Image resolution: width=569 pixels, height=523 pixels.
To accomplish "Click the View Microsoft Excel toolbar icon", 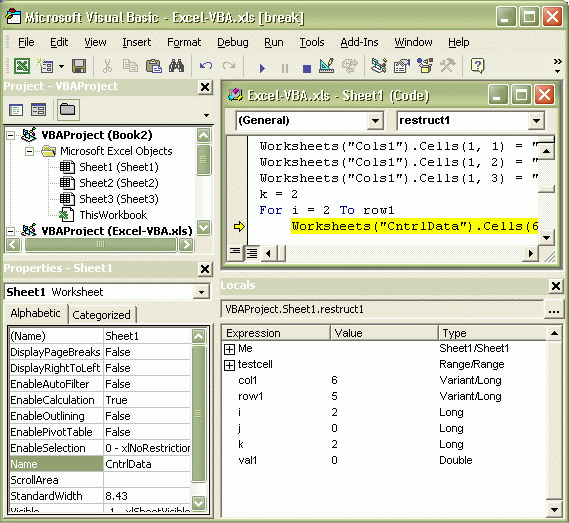I will tap(22, 66).
